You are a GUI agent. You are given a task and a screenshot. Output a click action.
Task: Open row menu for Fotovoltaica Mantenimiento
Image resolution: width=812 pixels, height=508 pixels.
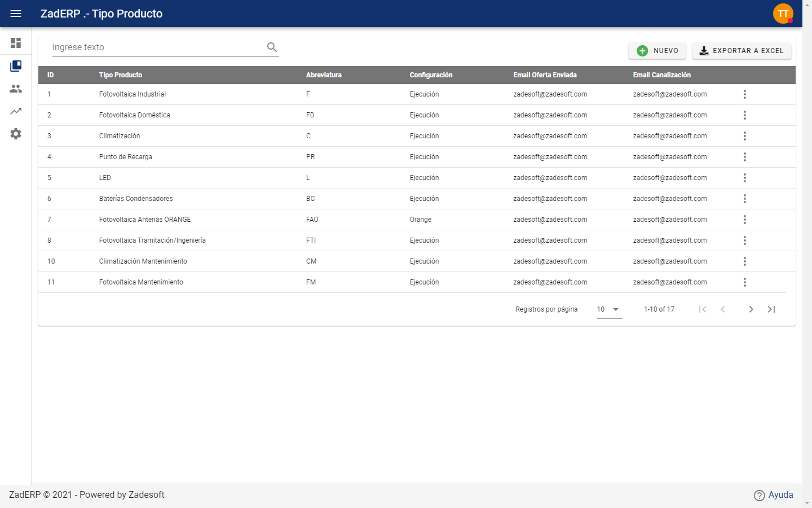tap(745, 282)
